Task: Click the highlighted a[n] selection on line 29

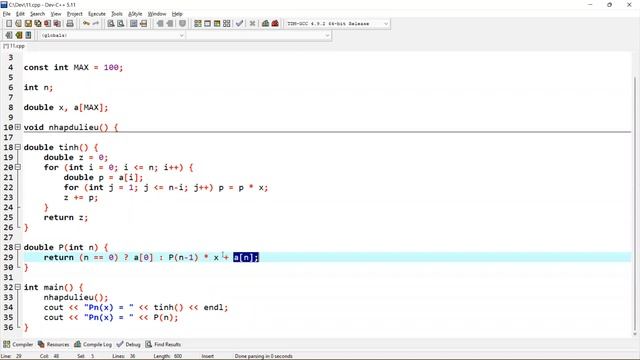Action: click(x=246, y=257)
